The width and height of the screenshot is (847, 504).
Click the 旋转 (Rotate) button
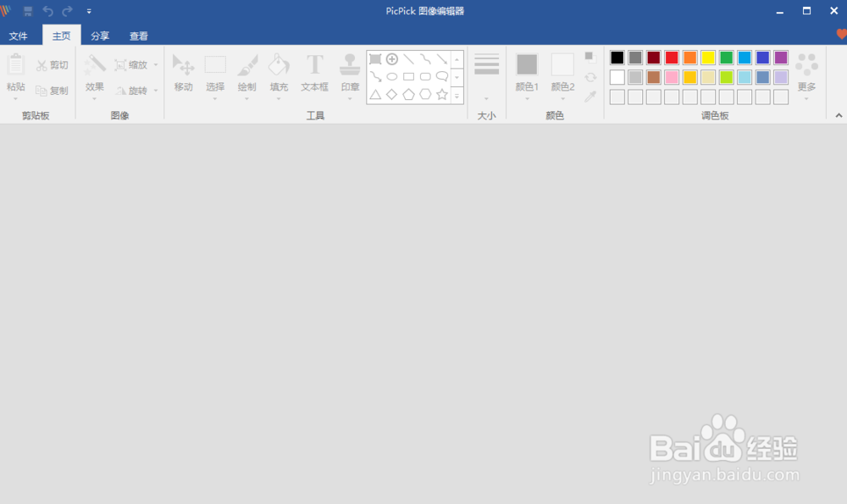(131, 91)
